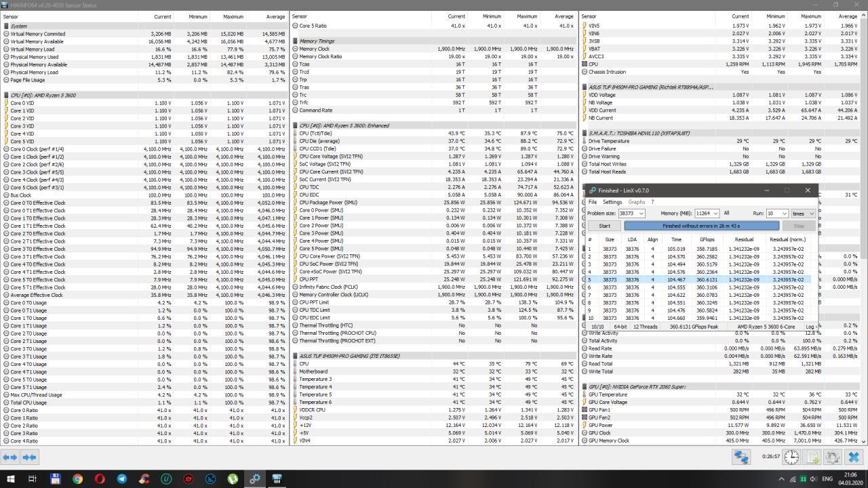
Task: Open the ENG language switcher in tray
Action: click(827, 479)
